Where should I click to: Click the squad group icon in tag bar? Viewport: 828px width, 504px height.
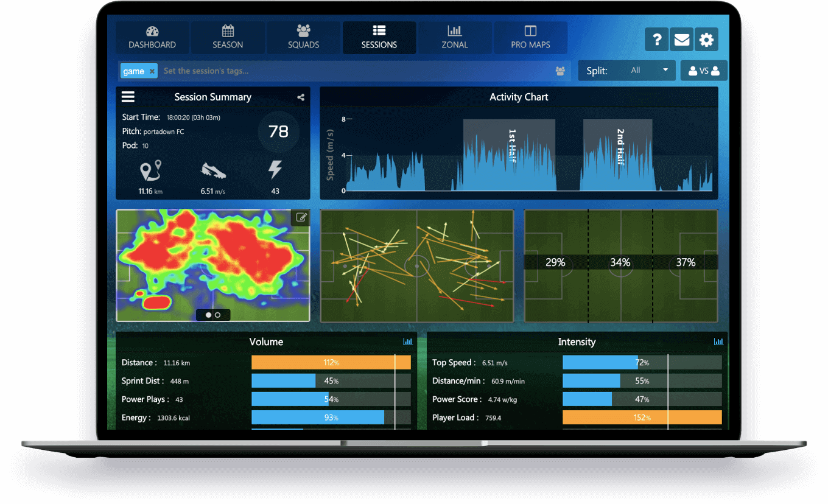[x=560, y=71]
